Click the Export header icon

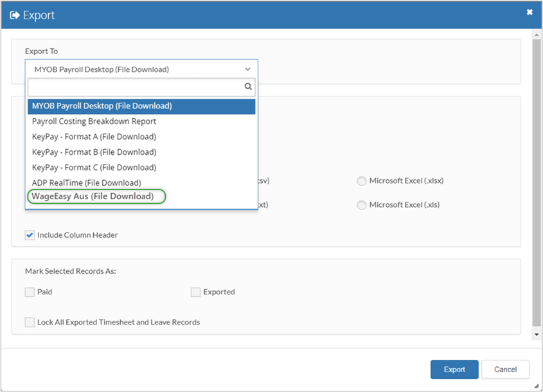(15, 15)
